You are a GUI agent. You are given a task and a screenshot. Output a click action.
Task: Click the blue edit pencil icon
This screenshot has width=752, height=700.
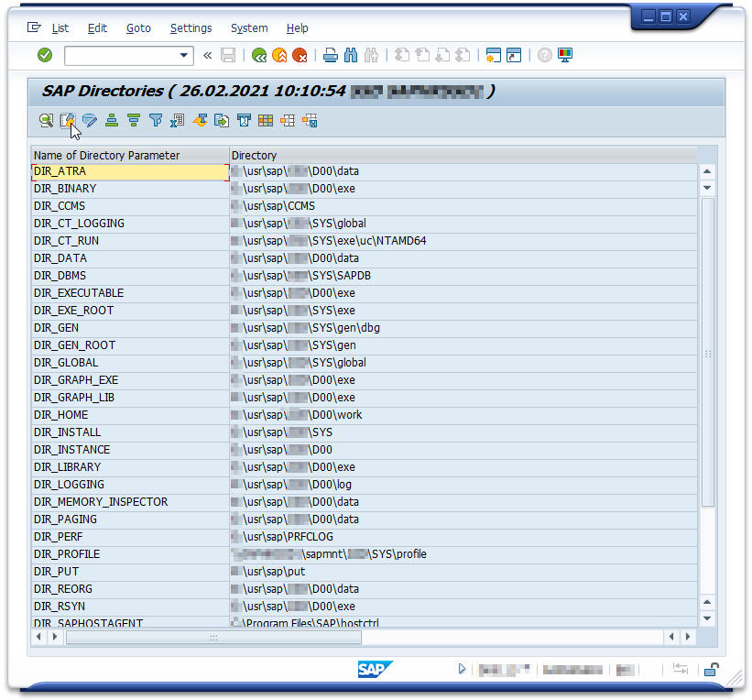pyautogui.click(x=90, y=120)
